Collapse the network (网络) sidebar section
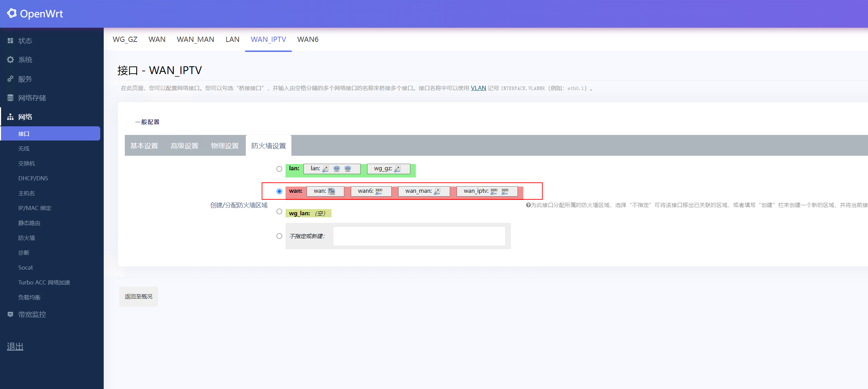This screenshot has width=868, height=389. [25, 117]
